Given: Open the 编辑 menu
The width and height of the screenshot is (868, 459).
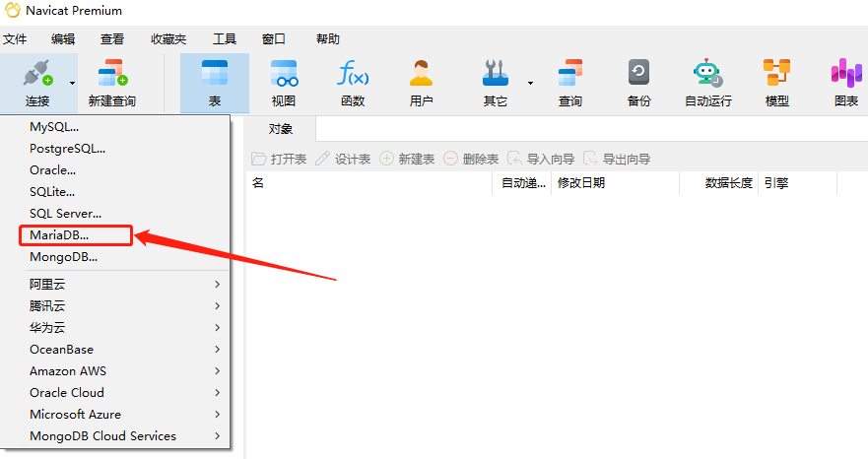Looking at the screenshot, I should pyautogui.click(x=63, y=39).
